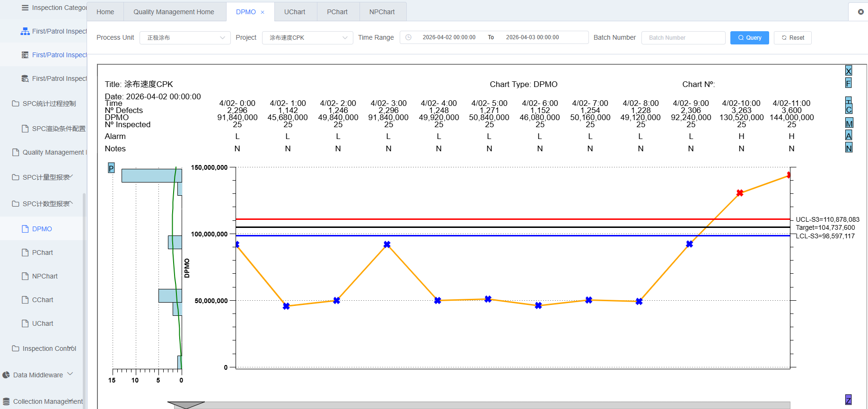
Task: Click the UCL-S3=110,878,083 label
Action: [827, 219]
